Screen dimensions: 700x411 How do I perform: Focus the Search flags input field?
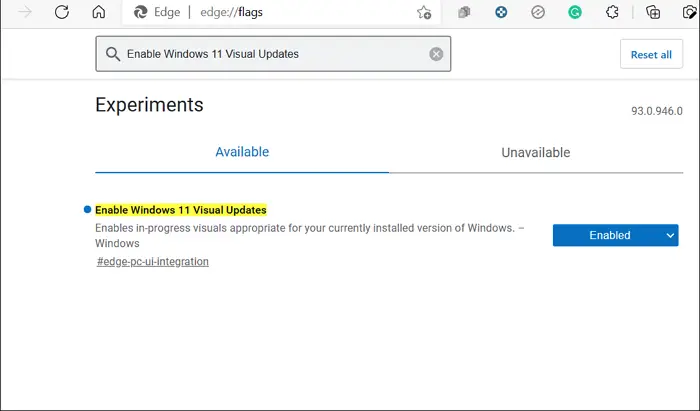coord(273,54)
